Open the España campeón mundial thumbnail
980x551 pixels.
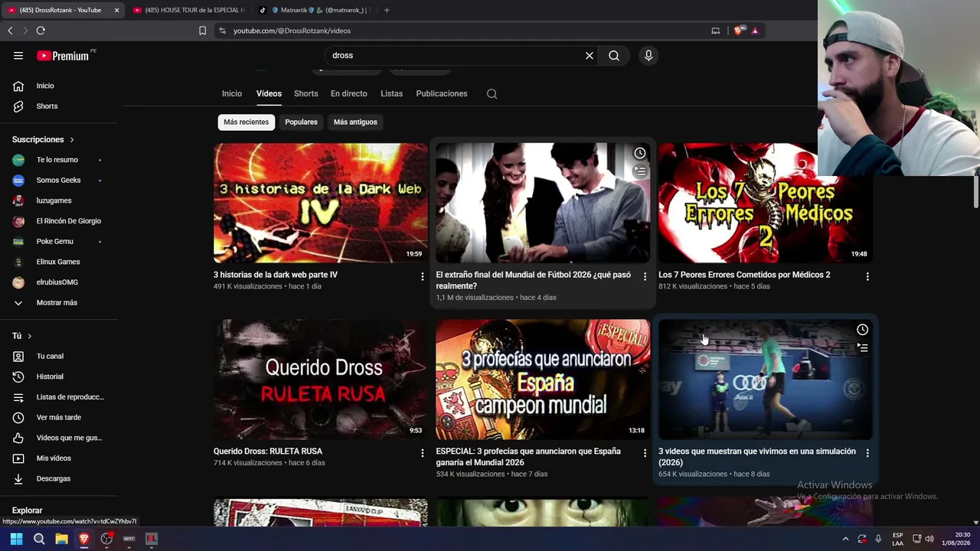(543, 380)
